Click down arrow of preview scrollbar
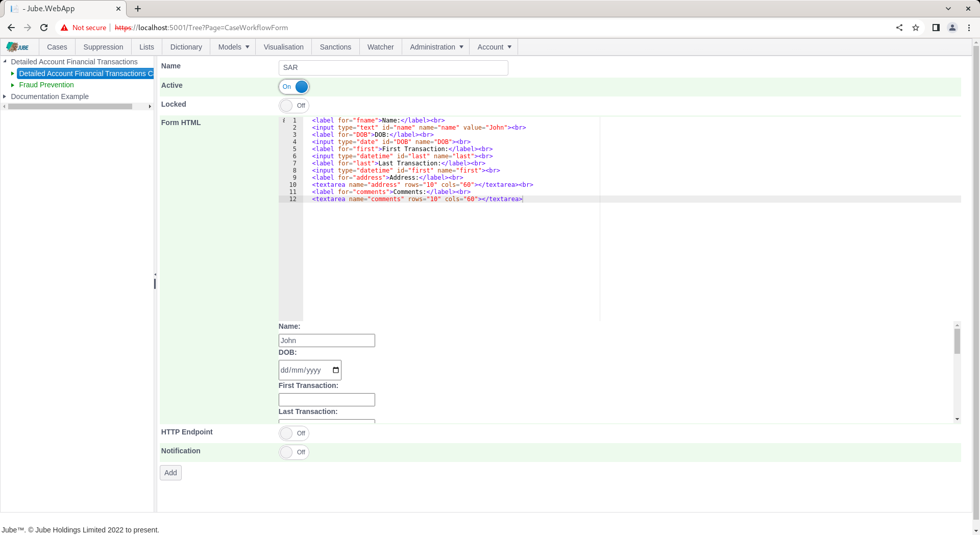The image size is (980, 535). point(957,419)
